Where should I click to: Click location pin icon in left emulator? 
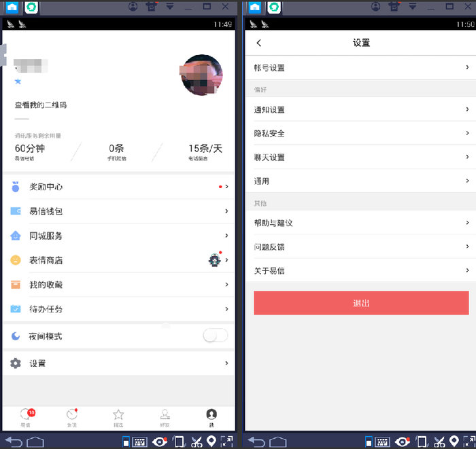[x=211, y=442]
